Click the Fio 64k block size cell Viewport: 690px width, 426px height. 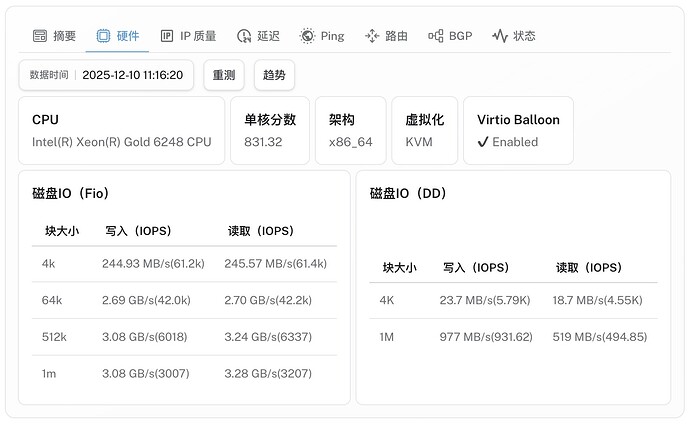pos(52,300)
